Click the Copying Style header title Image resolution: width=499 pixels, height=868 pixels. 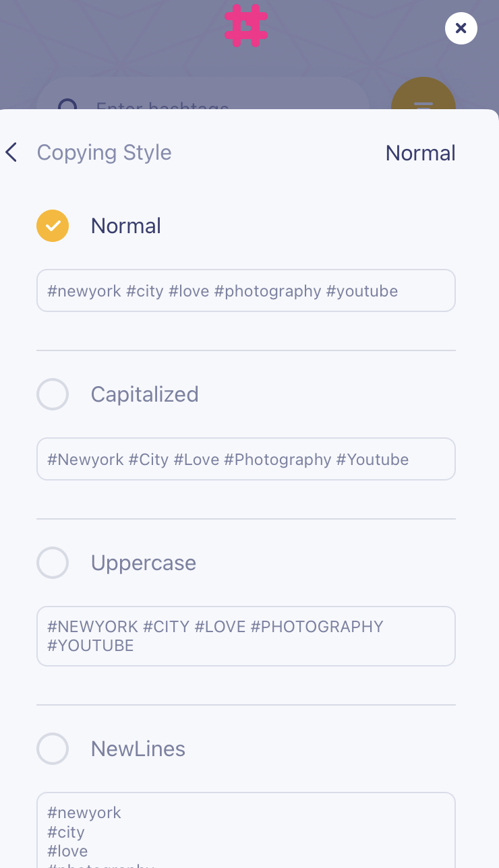click(x=104, y=152)
